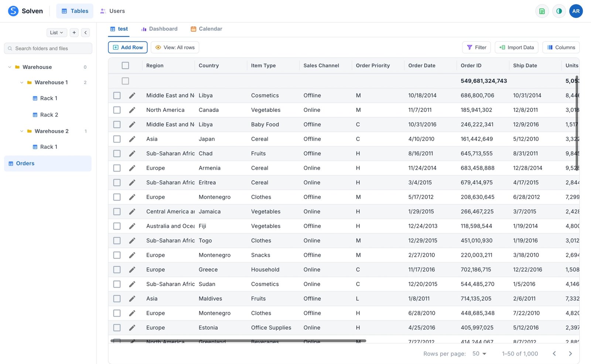Click the edit pencil for the Fiji row
This screenshot has height=364, width=591.
pyautogui.click(x=132, y=226)
